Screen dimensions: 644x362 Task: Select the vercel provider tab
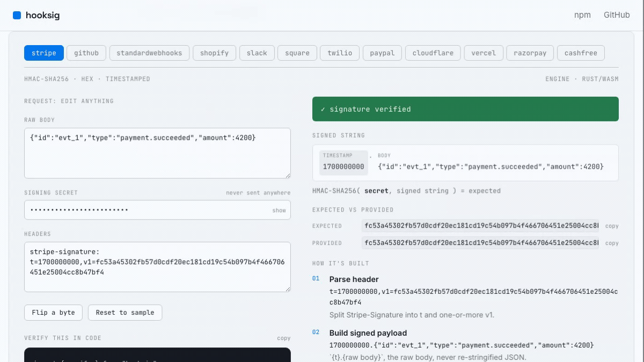pos(484,53)
